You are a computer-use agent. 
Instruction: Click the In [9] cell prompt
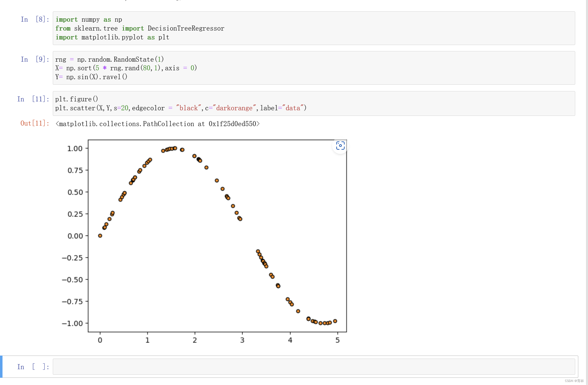(x=35, y=59)
